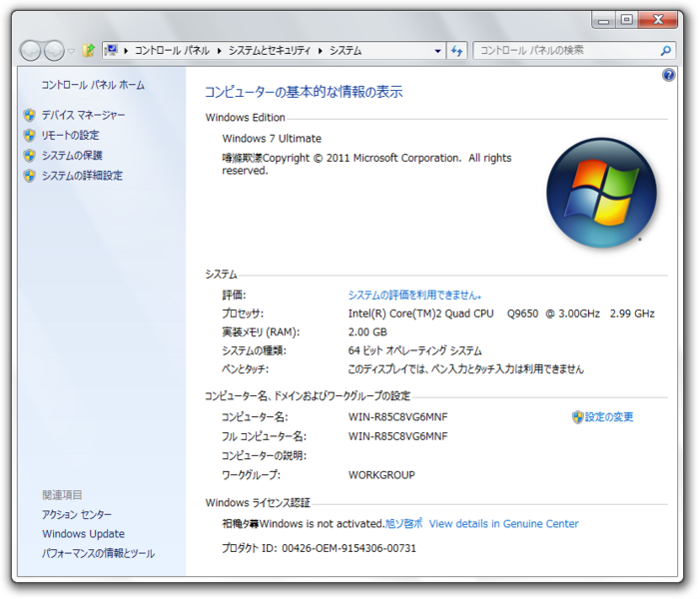The image size is (700, 599).
Task: Click product ID 00426-OEM-9154306-00731
Action: point(349,548)
